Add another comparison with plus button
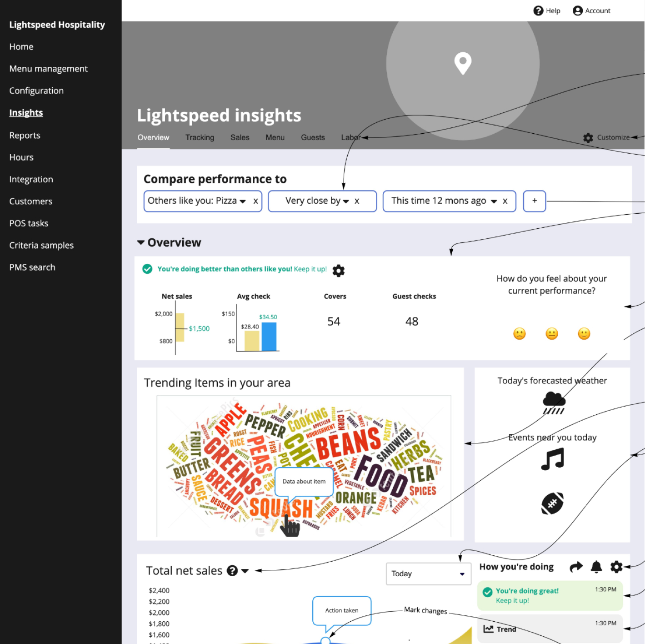The height and width of the screenshot is (644, 645). tap(535, 201)
